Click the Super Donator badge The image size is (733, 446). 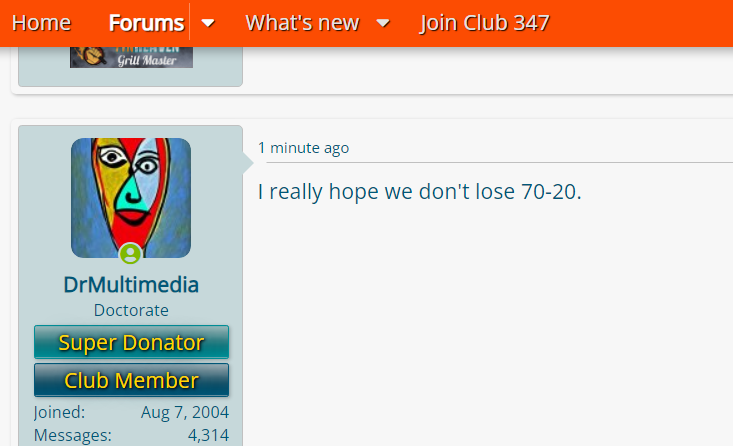131,342
